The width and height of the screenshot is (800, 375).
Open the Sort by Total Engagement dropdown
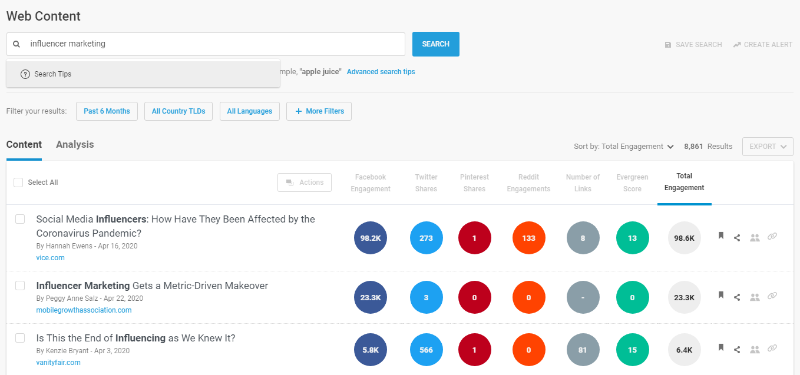click(x=624, y=146)
